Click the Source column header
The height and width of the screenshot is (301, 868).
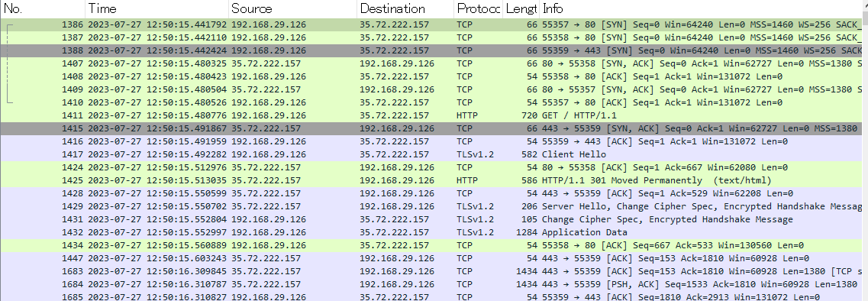click(292, 8)
